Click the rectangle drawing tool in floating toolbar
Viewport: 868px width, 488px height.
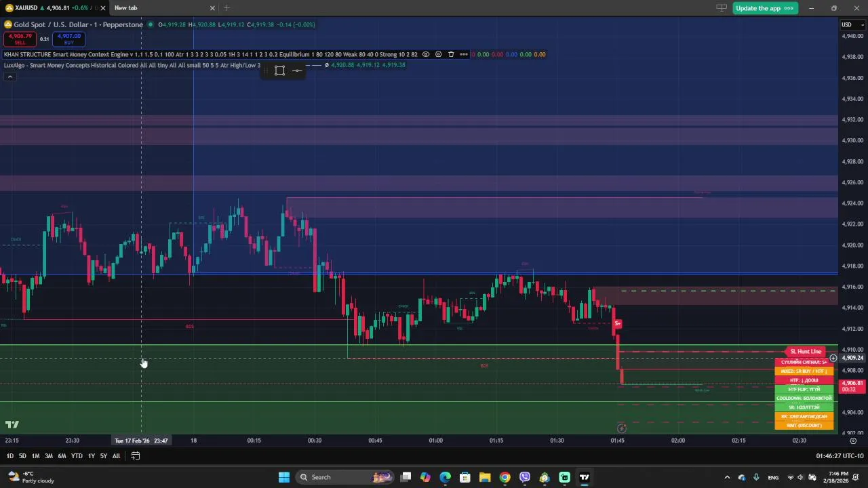pos(279,70)
